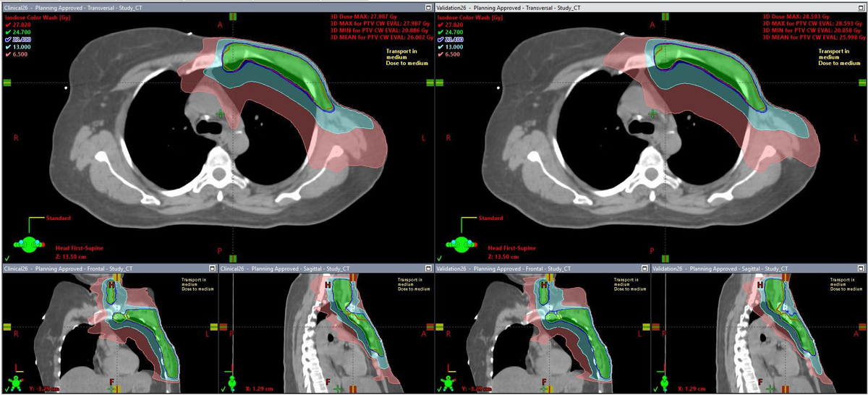The height and width of the screenshot is (395, 868).
Task: Maximize the Clinical26 Frontal view
Action: coord(213,268)
